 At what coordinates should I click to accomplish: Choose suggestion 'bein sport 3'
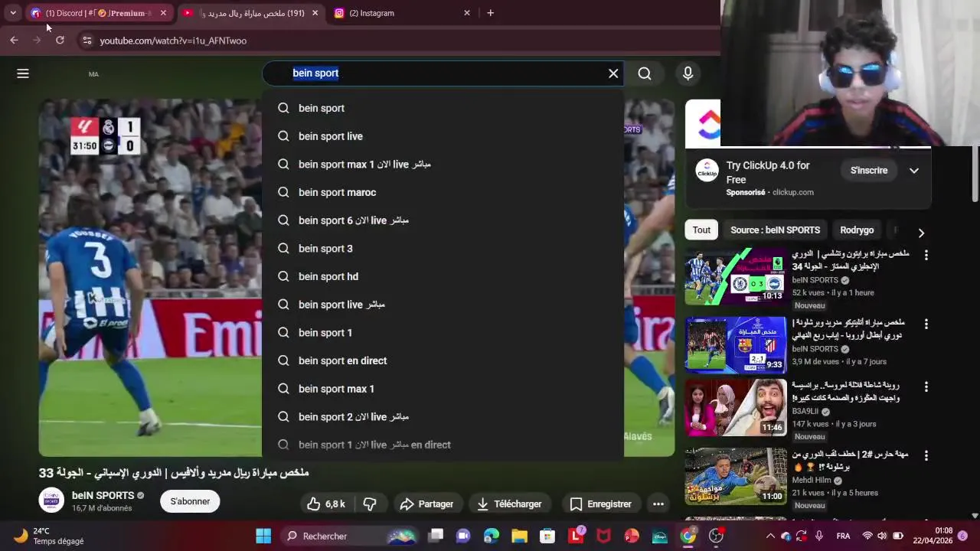tap(443, 248)
